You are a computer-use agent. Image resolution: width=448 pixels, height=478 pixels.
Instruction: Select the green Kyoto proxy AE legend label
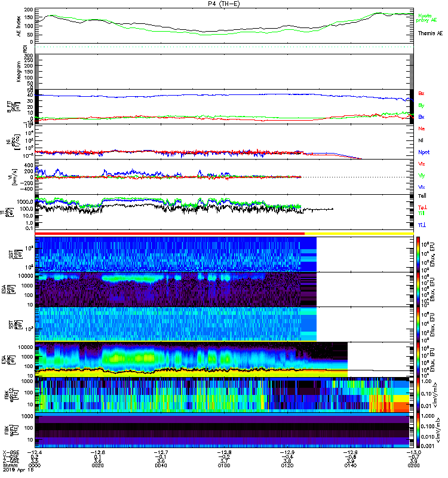(426, 18)
